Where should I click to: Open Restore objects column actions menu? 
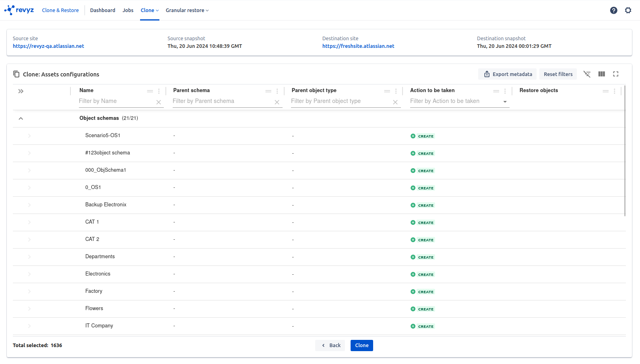click(x=615, y=91)
